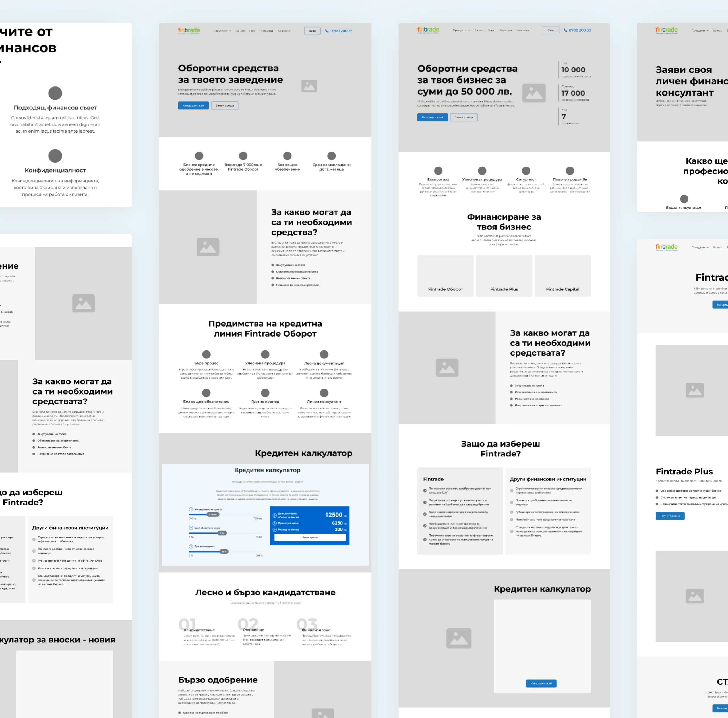Click help icon next to Процент надценка
The image size is (728, 718).
click(191, 546)
